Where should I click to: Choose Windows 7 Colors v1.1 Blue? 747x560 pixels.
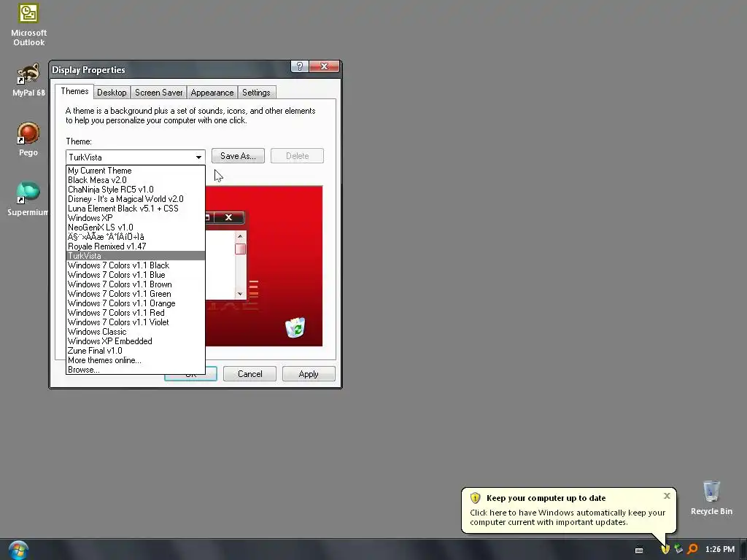click(135, 275)
